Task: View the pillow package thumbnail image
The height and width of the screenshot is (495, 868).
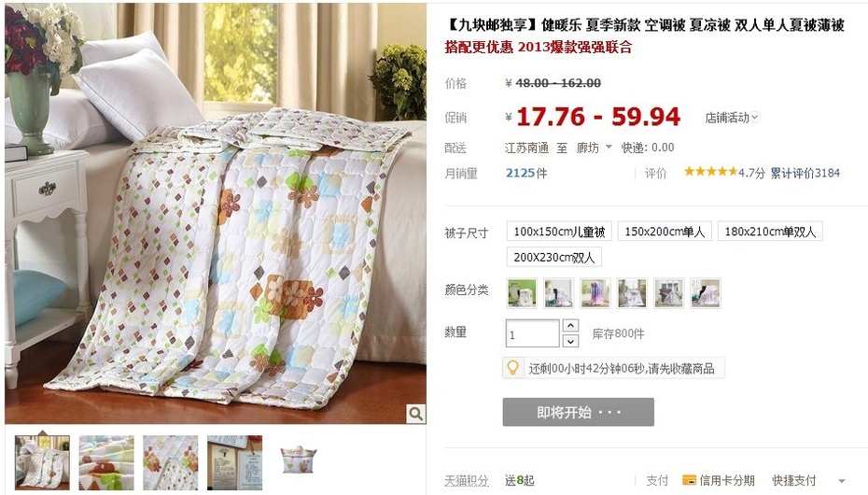Action: (x=299, y=460)
